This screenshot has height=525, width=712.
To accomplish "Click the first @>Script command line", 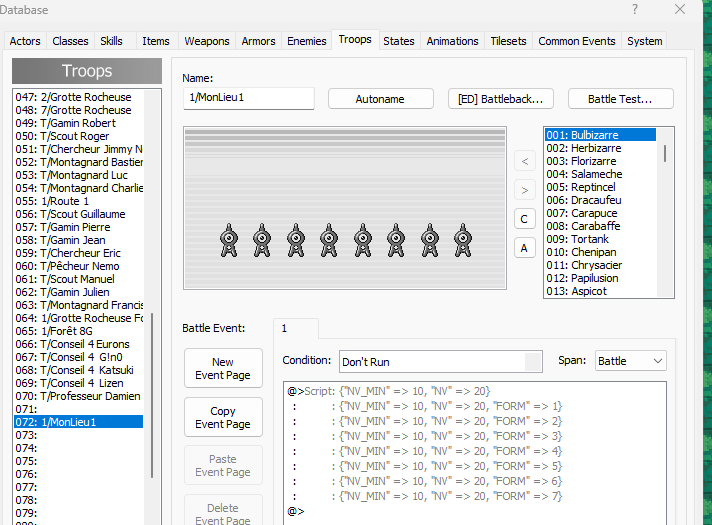I will 475,391.
